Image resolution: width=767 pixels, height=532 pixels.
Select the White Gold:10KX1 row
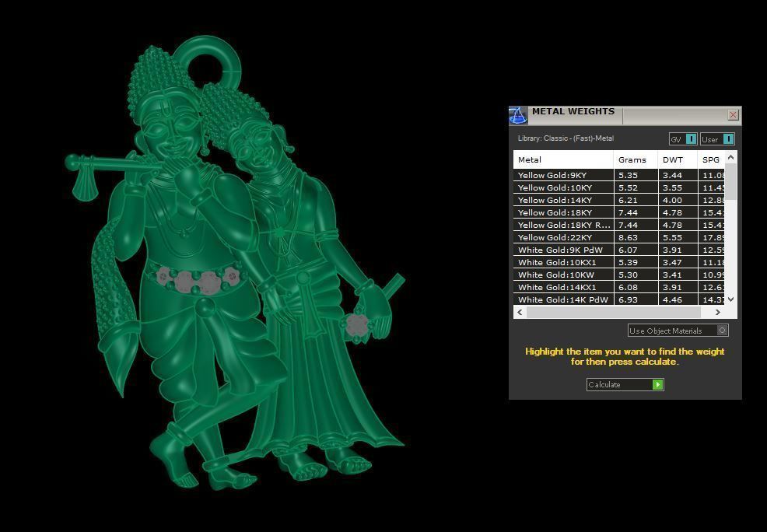618,263
